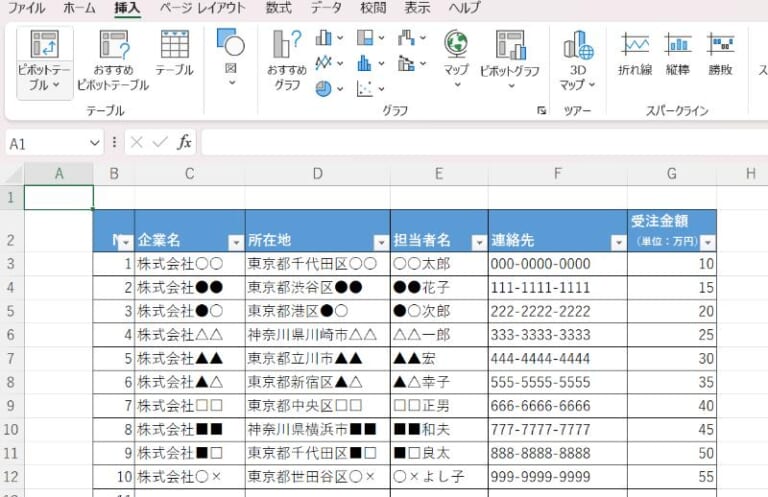Image resolution: width=768 pixels, height=497 pixels.
Task: Select column F header
Action: click(x=557, y=173)
